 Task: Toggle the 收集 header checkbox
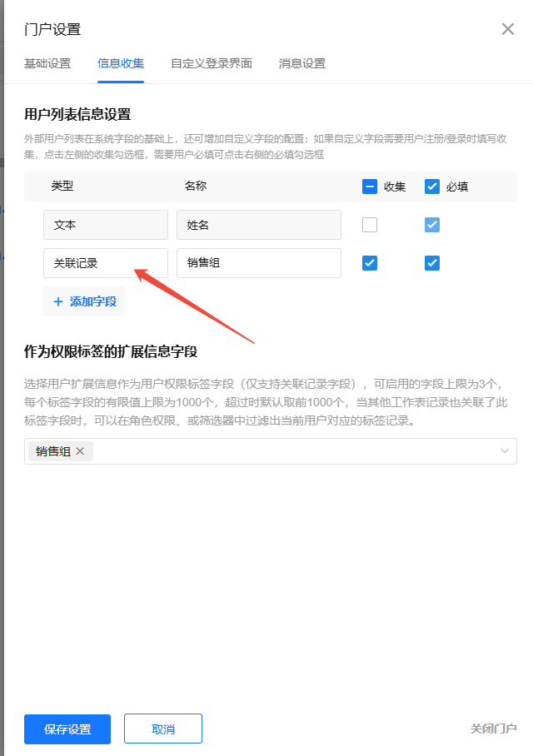point(370,187)
